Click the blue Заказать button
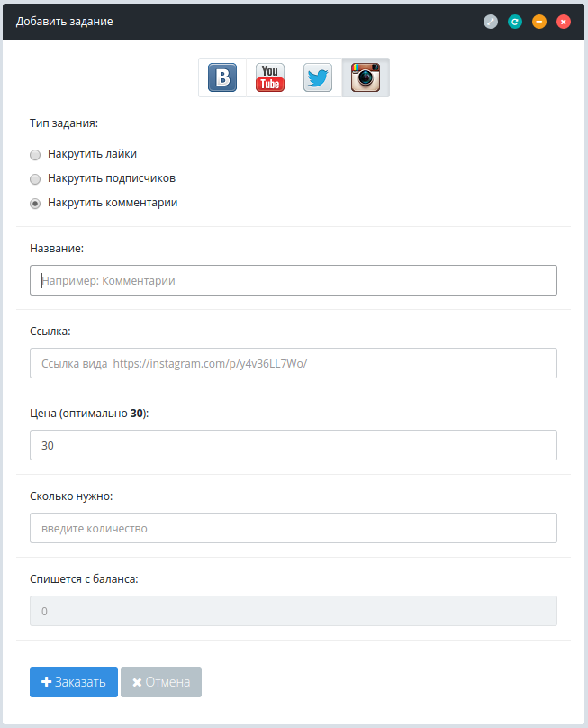The width and height of the screenshot is (588, 728). 74,681
